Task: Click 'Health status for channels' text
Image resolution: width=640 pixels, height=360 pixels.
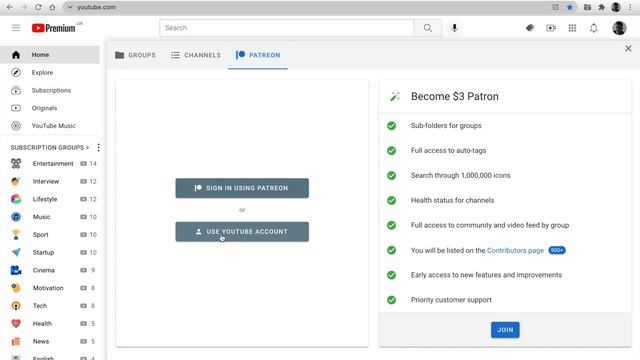Action: point(452,200)
